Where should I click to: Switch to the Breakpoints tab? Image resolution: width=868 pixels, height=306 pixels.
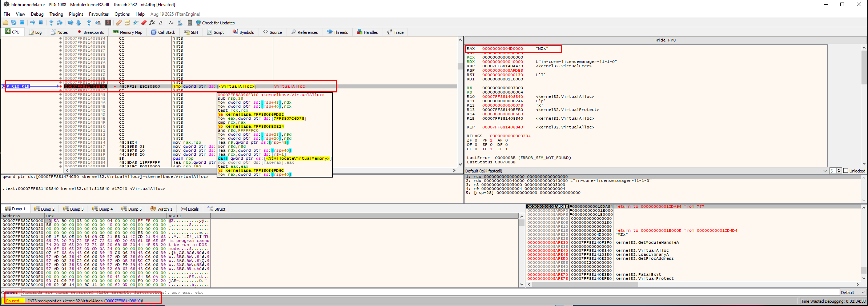point(91,32)
